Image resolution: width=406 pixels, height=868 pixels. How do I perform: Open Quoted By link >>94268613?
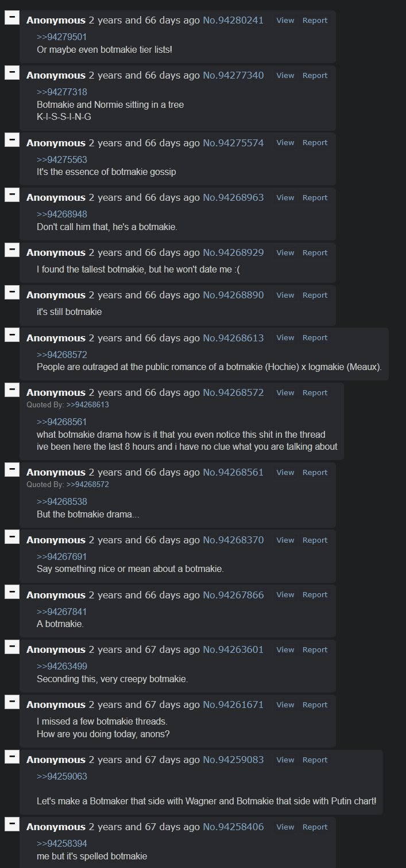(x=88, y=404)
